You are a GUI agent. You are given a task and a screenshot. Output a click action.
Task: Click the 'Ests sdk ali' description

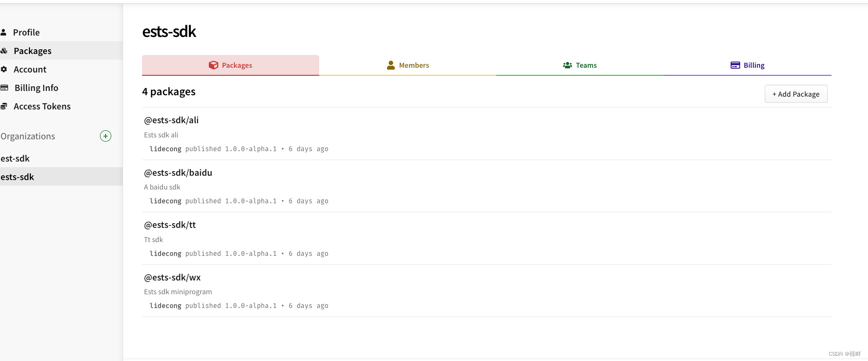(161, 135)
